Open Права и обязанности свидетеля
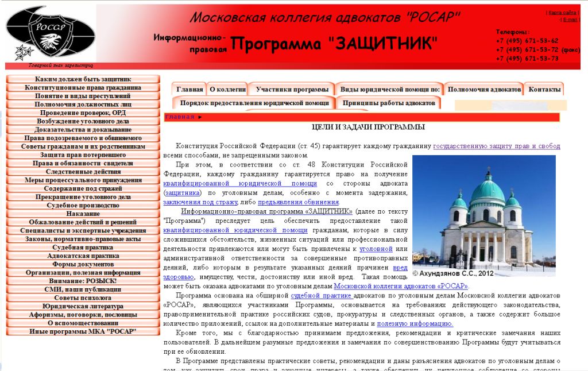This screenshot has height=371, width=588. (83, 163)
